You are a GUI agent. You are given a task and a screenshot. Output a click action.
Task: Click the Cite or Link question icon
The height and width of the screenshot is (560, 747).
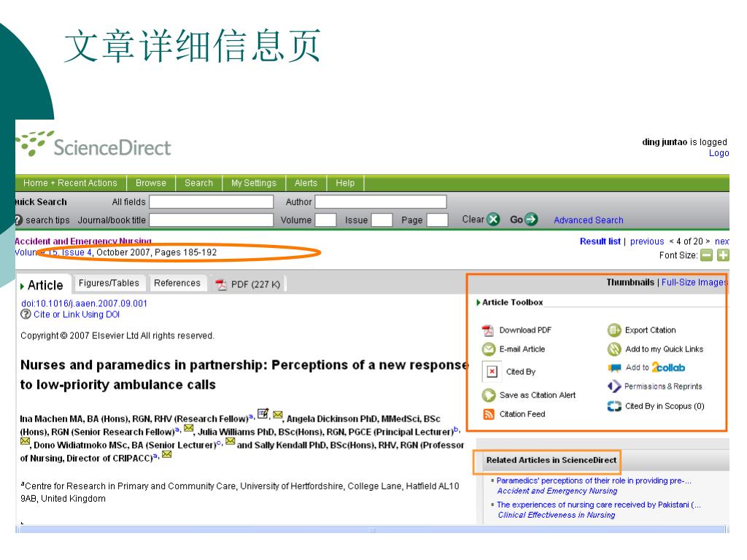coord(26,314)
